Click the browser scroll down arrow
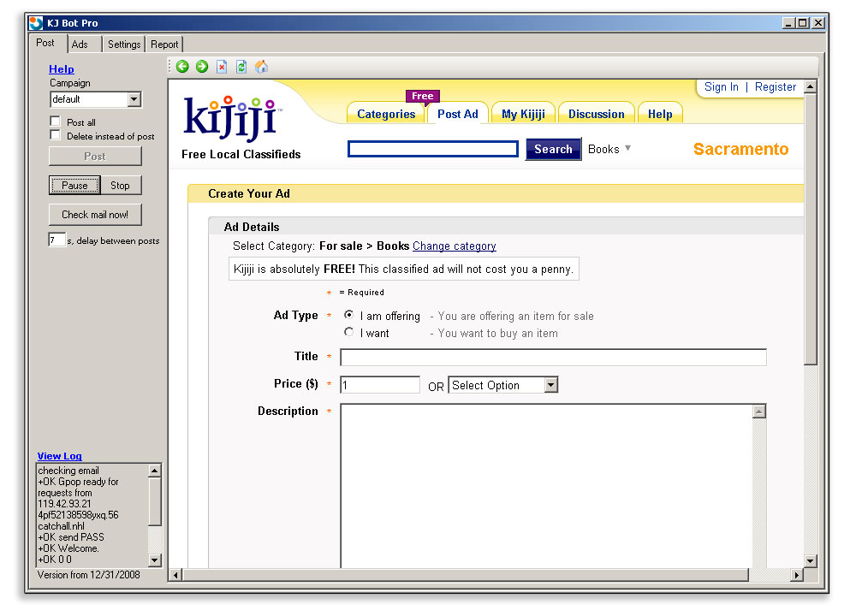 tap(811, 560)
